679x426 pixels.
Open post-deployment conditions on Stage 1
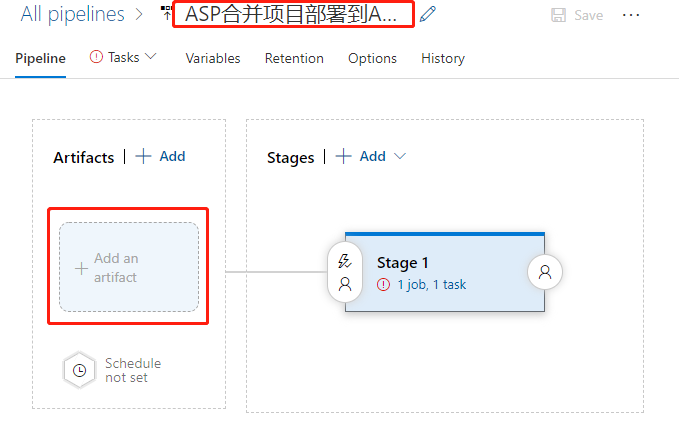pos(545,271)
